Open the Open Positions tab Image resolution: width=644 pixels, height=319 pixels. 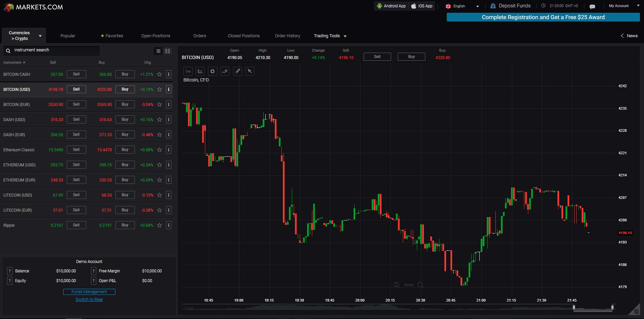156,36
